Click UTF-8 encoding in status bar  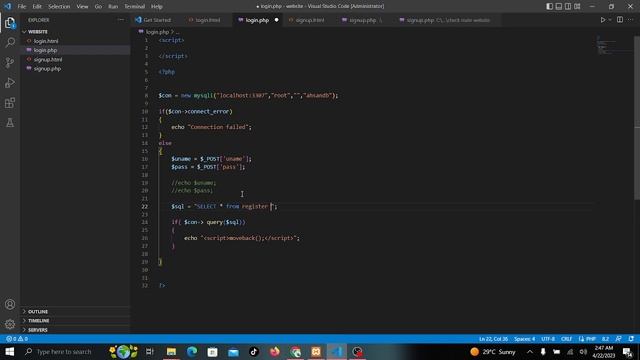(x=548, y=339)
